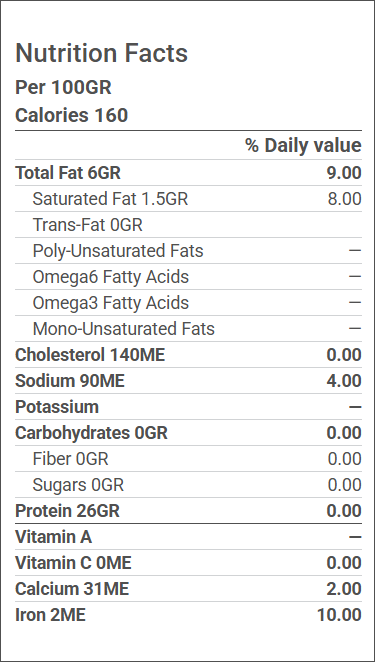Screen dimensions: 375x662
Task: Click the Cholesterol 140ME row
Action: coord(188,355)
